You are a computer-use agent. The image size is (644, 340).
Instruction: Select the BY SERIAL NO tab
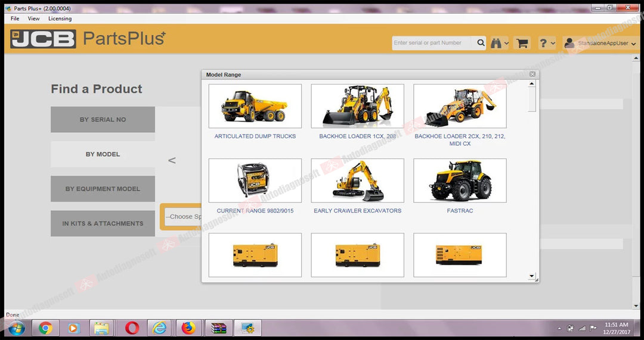click(103, 119)
